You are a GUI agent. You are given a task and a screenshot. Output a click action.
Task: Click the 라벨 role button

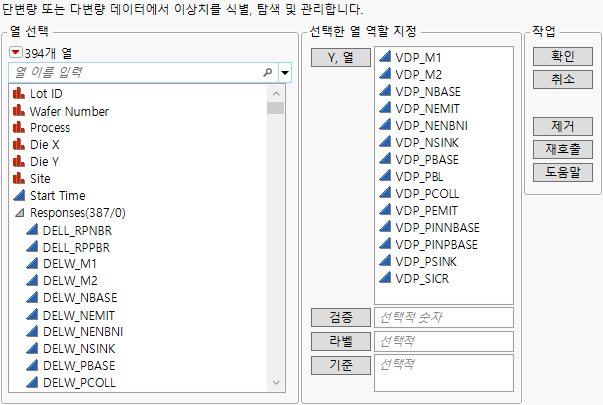point(341,341)
